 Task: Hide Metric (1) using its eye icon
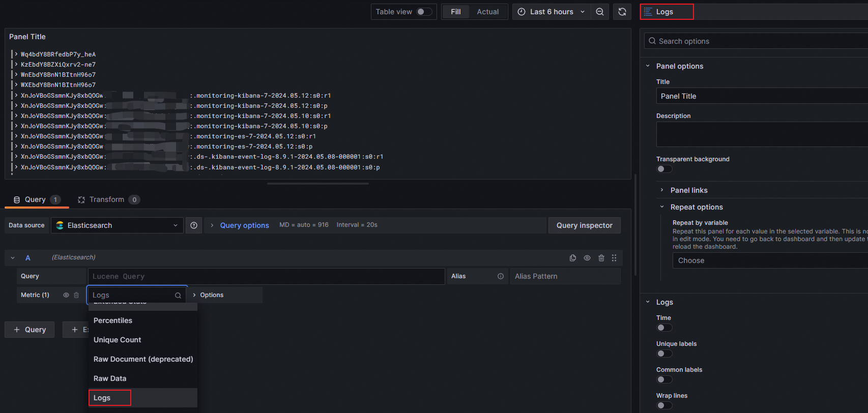tap(66, 295)
